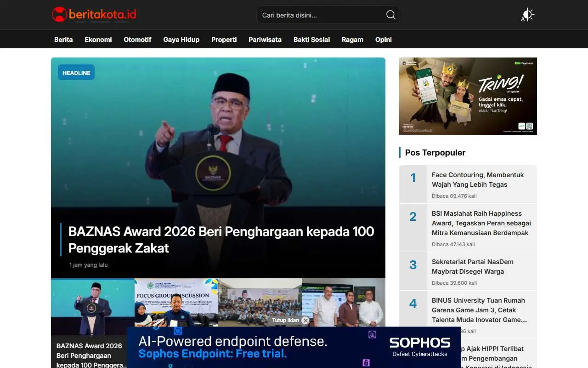The image size is (588, 368).
Task: Open the Berita menu
Action: (x=63, y=40)
